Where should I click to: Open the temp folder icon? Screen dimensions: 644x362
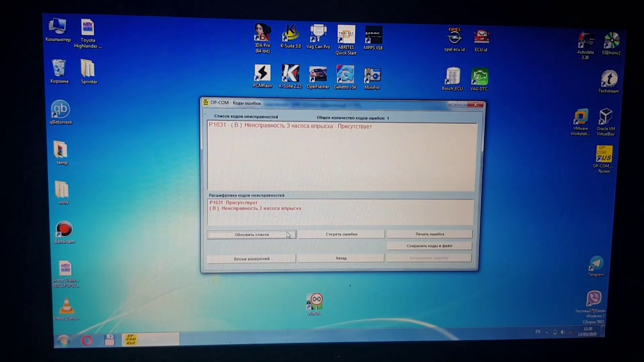tap(61, 153)
